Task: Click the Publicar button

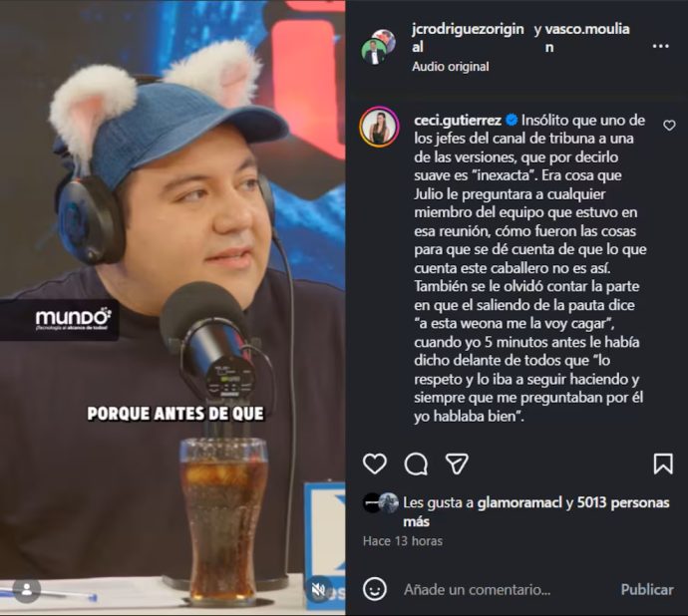Action: coord(647,589)
